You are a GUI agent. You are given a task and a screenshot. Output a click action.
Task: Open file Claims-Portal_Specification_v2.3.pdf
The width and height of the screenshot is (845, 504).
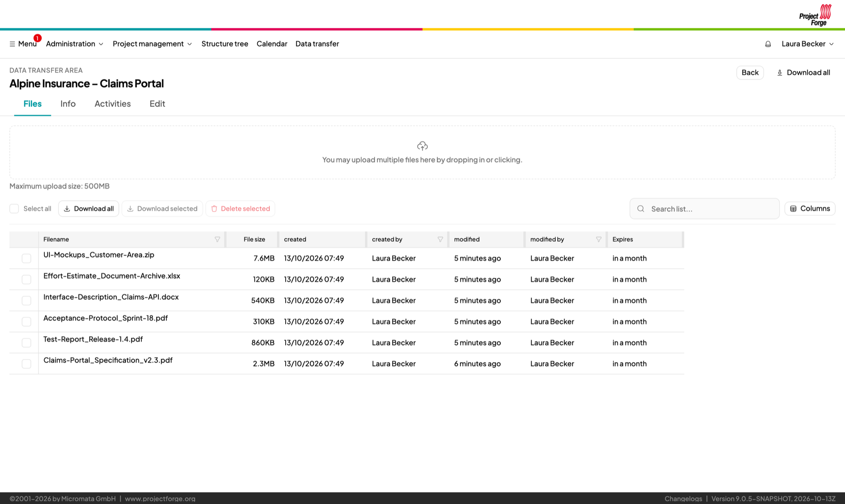(x=108, y=360)
